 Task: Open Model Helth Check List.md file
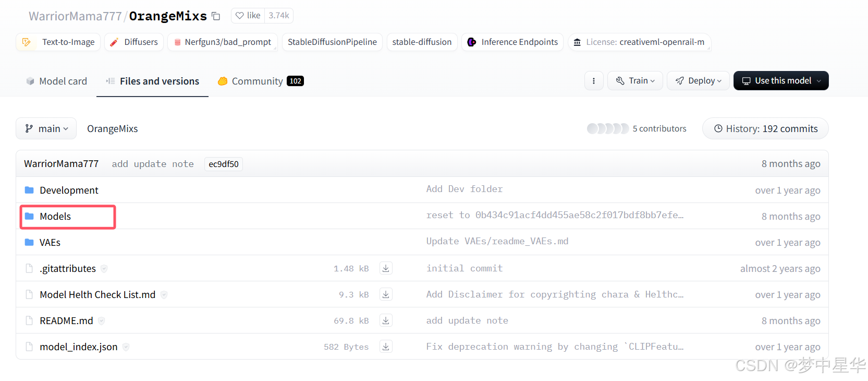(x=97, y=294)
